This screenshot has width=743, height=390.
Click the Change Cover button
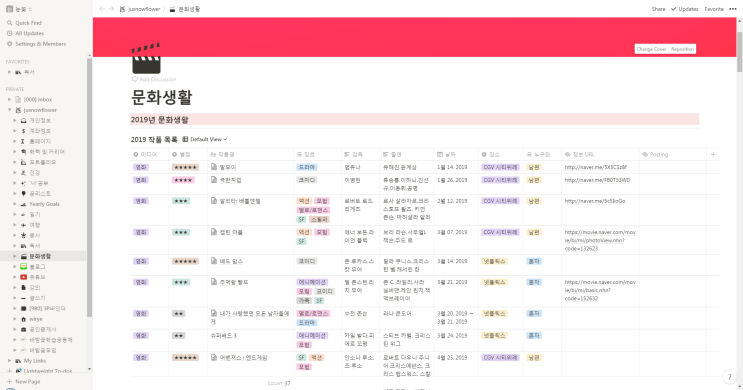pos(652,49)
